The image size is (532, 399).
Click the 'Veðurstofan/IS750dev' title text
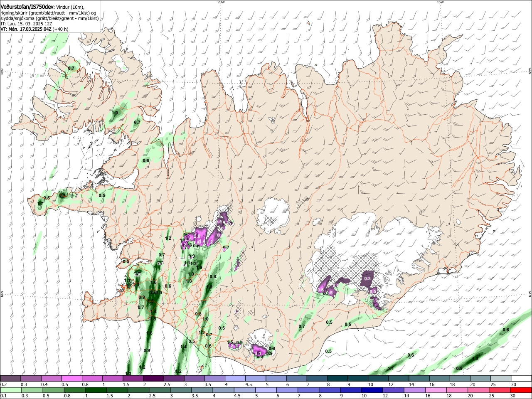27,7
